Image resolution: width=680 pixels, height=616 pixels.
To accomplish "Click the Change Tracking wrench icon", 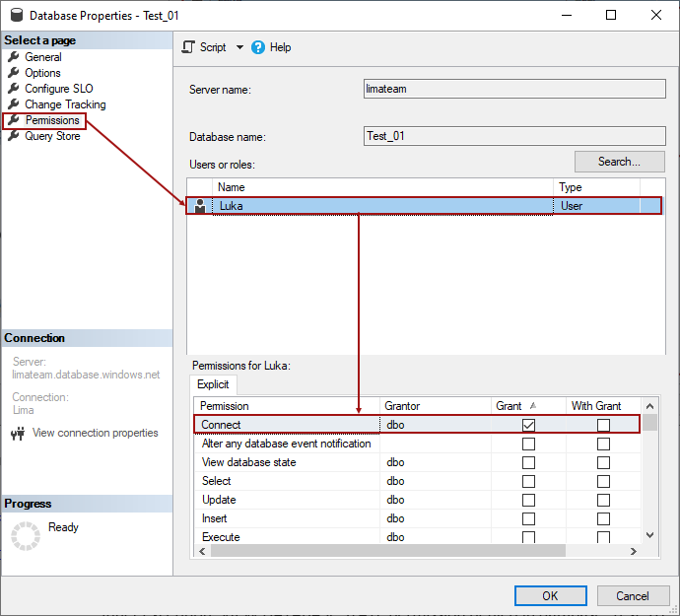I will 14,104.
